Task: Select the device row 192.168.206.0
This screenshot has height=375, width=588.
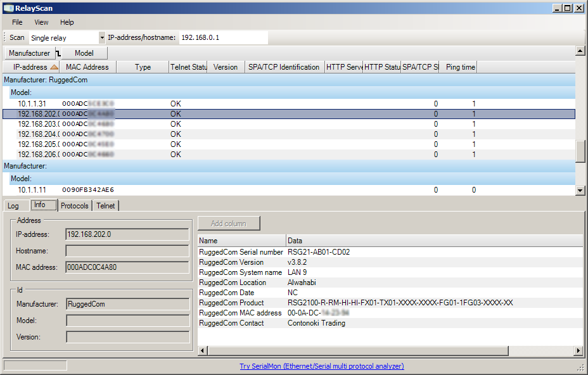Action: tap(289, 154)
